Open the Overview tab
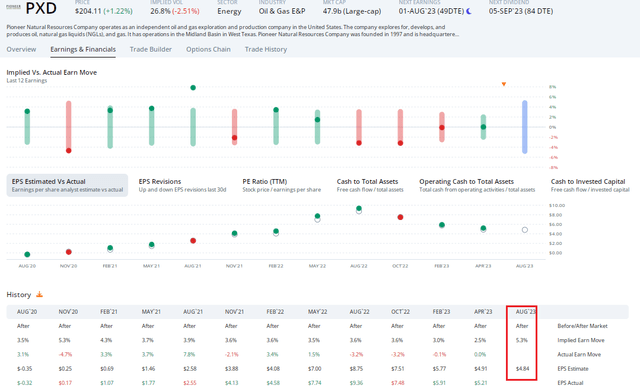This screenshot has height=392, width=640. click(21, 49)
